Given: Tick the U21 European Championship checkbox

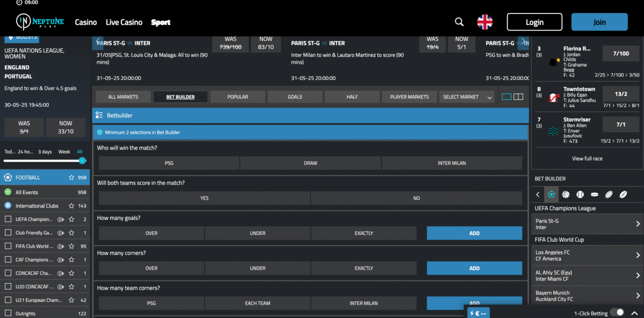Looking at the screenshot, I should coord(8,300).
